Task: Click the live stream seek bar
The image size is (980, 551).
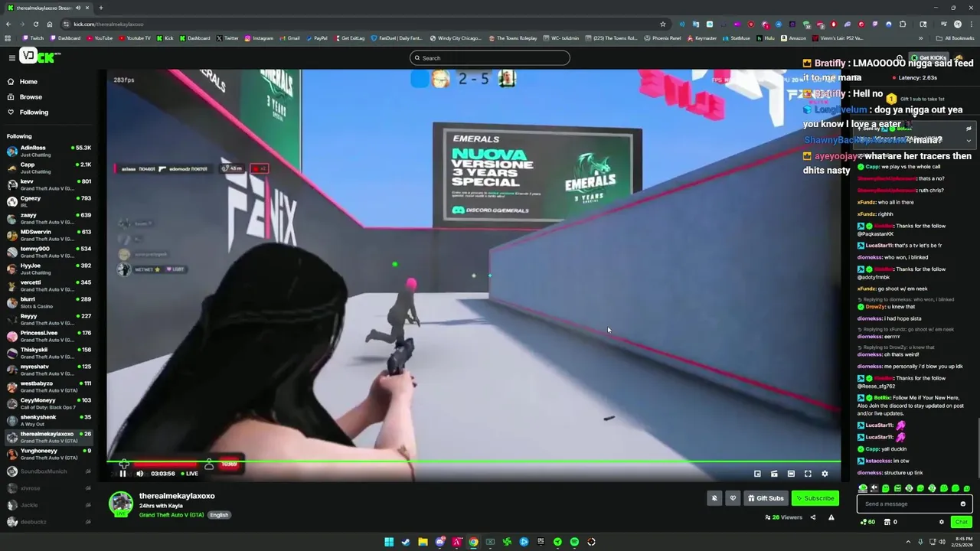Action: pyautogui.click(x=474, y=462)
